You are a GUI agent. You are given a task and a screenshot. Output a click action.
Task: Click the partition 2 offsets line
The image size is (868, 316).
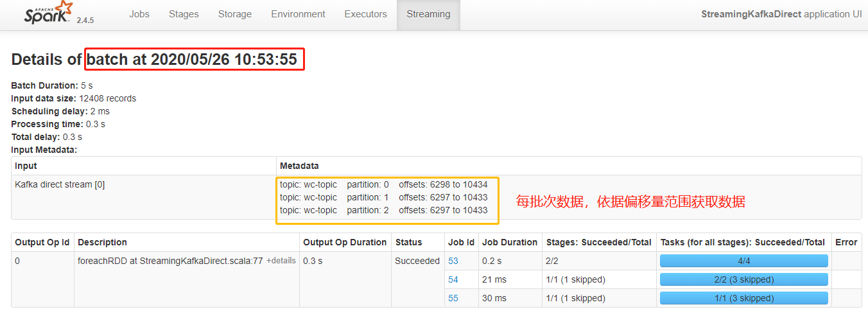pyautogui.click(x=384, y=210)
